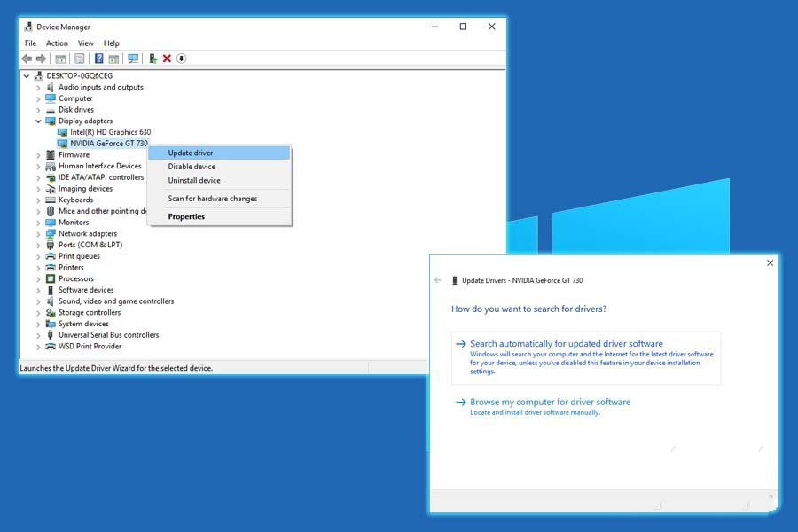The width and height of the screenshot is (798, 532).
Task: Choose Scan for hardware changes in context menu
Action: click(219, 199)
